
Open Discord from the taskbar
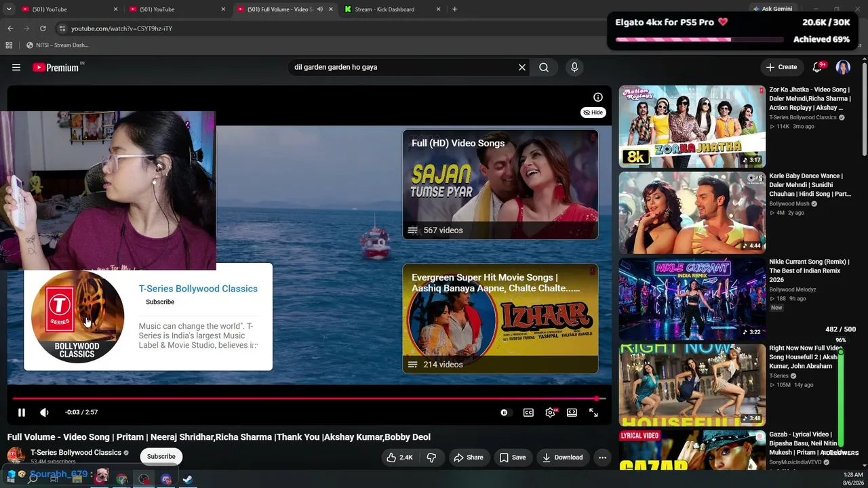(x=166, y=479)
